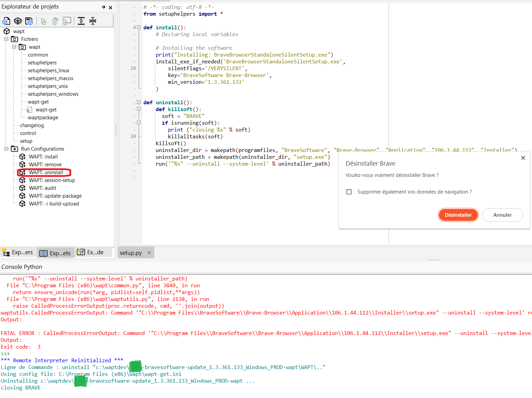The width and height of the screenshot is (532, 398).
Task: Click the plain green run arrow icon
Action: tap(44, 21)
